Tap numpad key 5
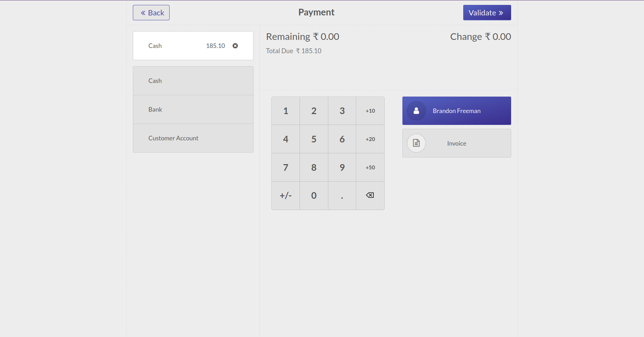The image size is (644, 337). [314, 139]
